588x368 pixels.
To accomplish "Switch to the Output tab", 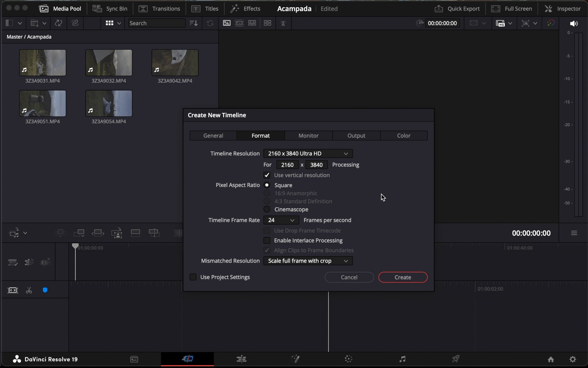I will [x=356, y=136].
